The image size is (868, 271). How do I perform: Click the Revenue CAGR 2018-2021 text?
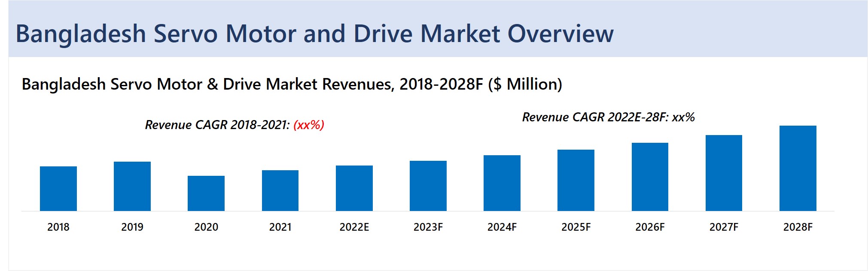coord(217,125)
